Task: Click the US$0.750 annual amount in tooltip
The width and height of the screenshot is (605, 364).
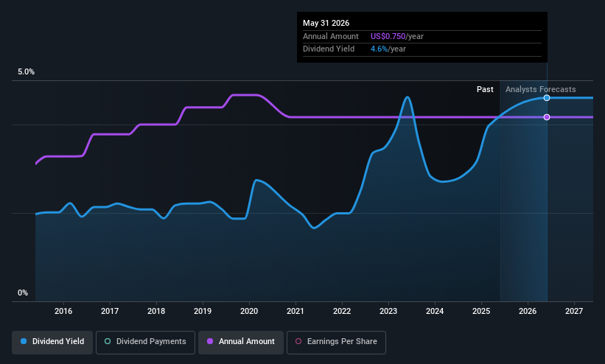Action: tap(388, 36)
